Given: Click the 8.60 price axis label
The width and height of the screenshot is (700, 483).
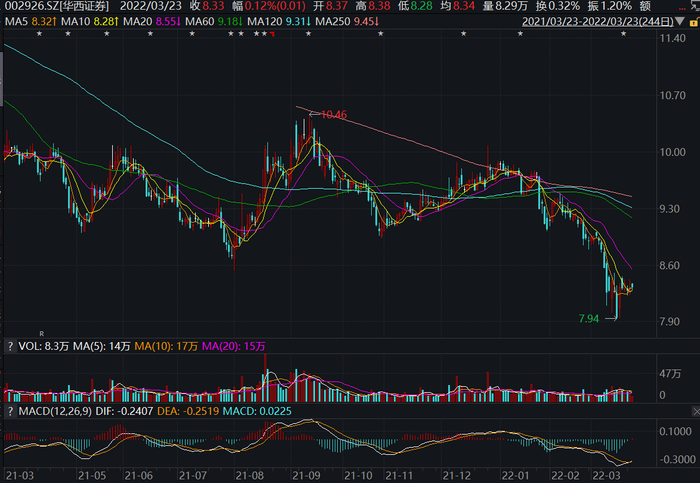Looking at the screenshot, I should point(670,266).
